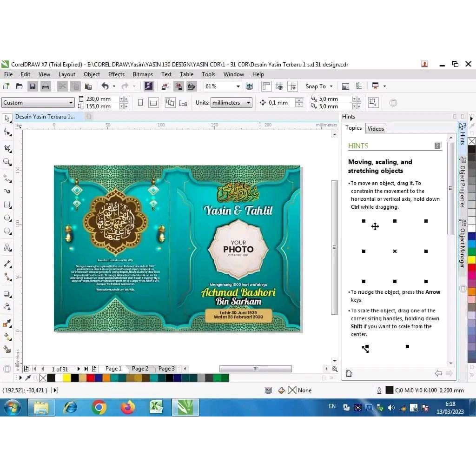Click the page width 230,0 mm field
This screenshot has height=476, width=476.
(x=102, y=99)
